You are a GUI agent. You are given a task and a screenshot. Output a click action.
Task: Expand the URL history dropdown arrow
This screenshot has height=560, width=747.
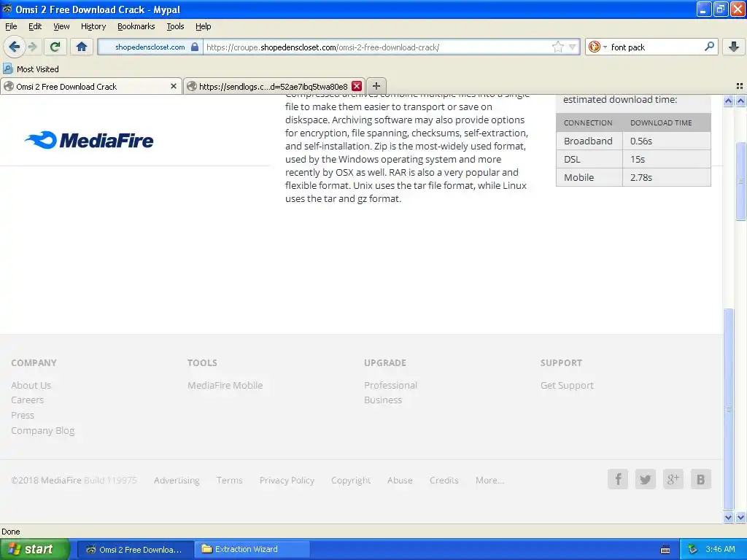tap(572, 47)
